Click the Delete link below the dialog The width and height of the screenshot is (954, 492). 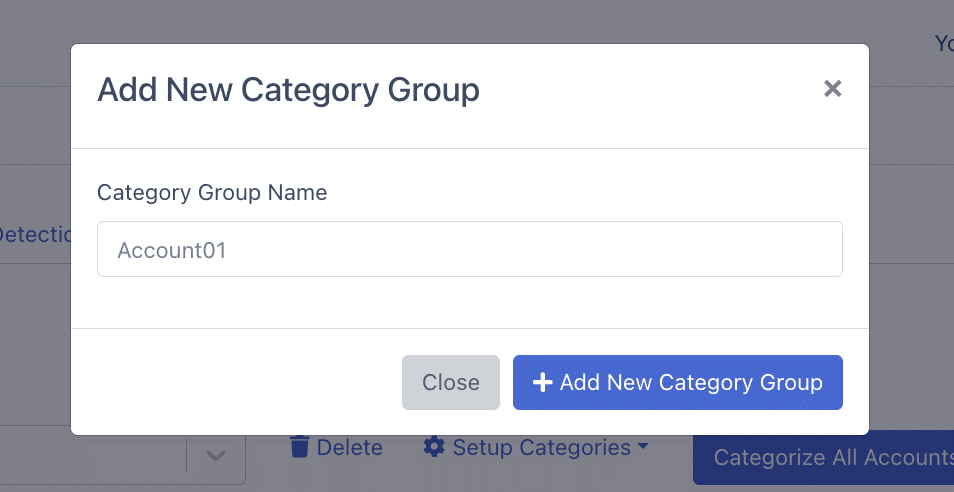(336, 447)
